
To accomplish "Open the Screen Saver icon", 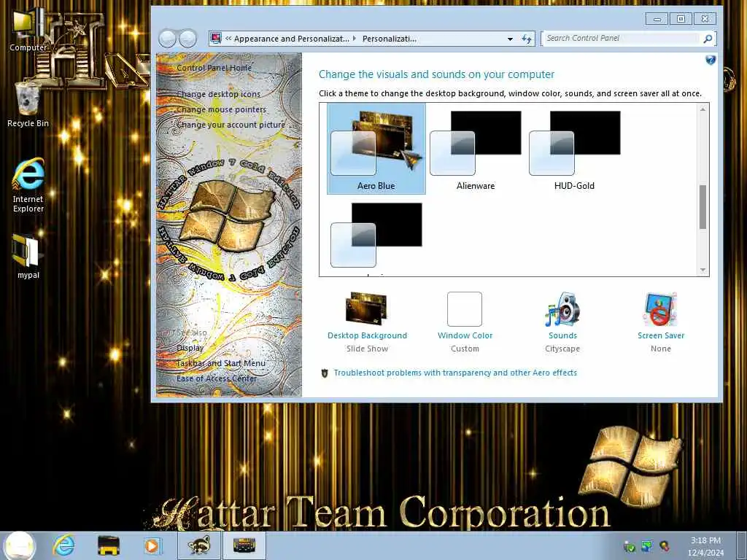I will [660, 309].
